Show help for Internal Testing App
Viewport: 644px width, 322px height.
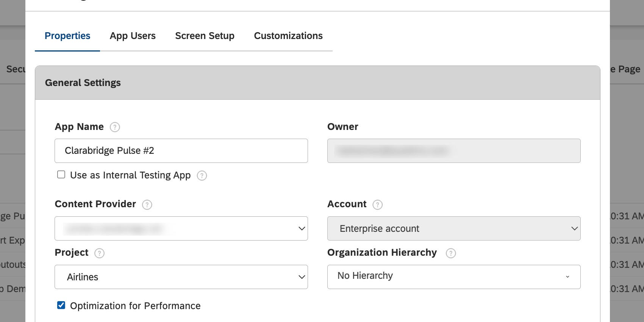click(202, 175)
